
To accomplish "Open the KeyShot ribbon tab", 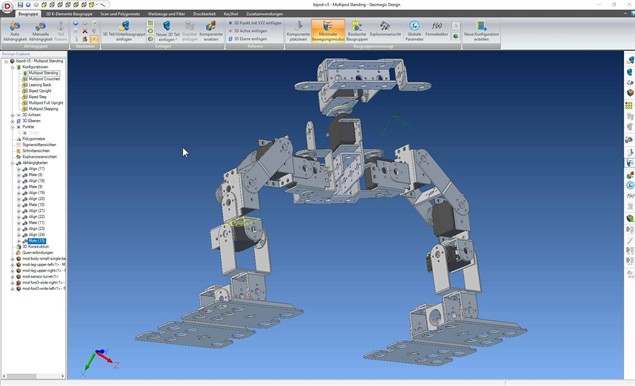I will [231, 14].
